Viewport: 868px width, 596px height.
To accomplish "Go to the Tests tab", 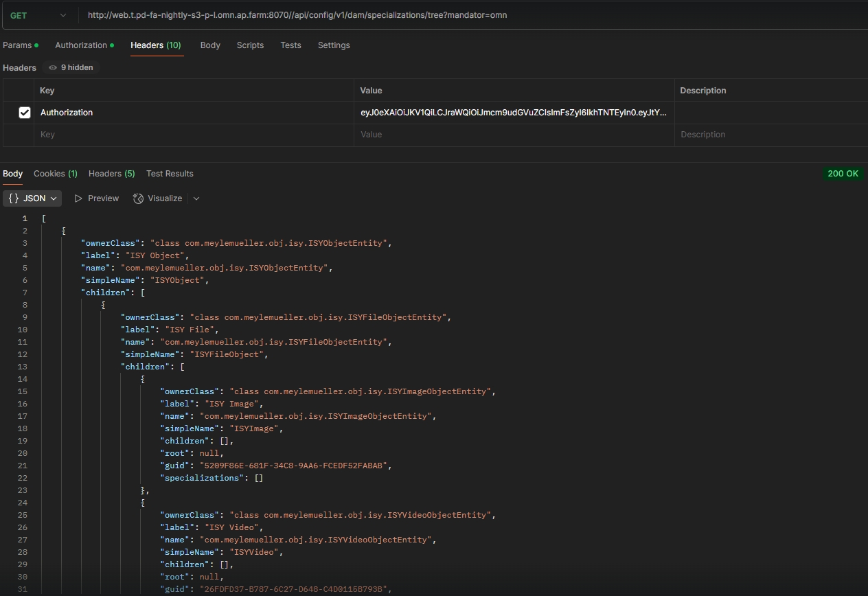I will tap(290, 45).
